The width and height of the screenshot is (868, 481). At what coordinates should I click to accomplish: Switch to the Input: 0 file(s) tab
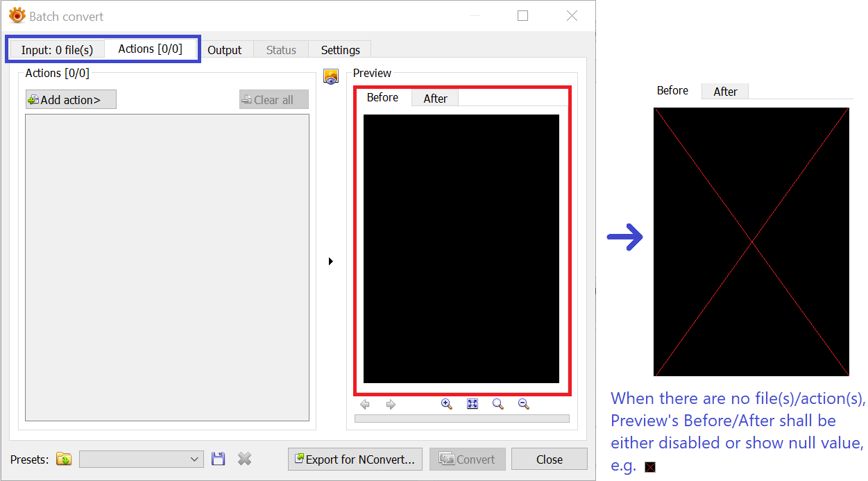click(57, 50)
